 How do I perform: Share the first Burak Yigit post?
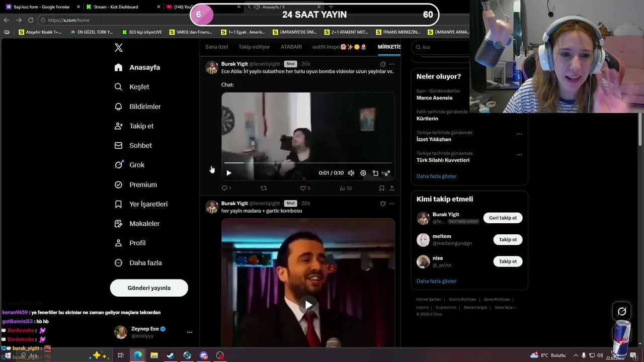pyautogui.click(x=392, y=188)
